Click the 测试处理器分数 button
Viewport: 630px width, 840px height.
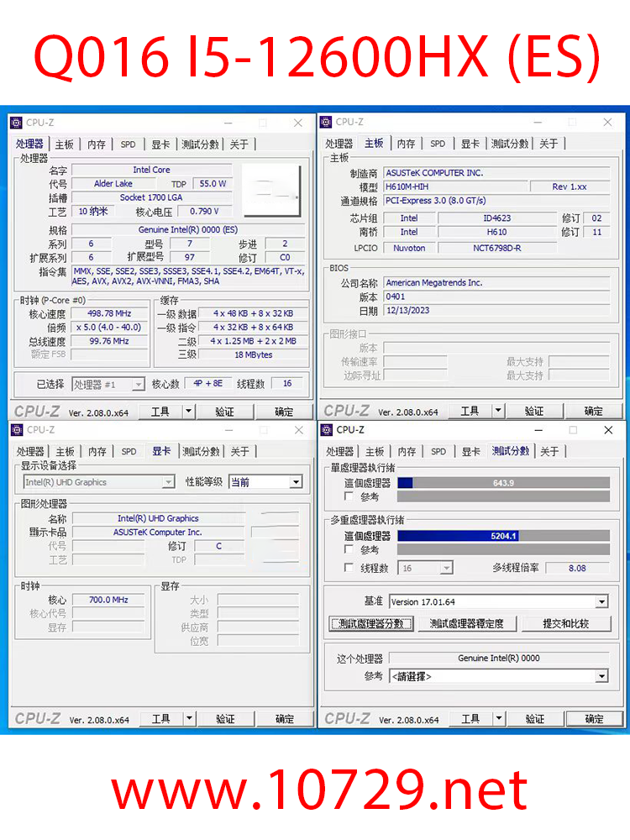[371, 624]
